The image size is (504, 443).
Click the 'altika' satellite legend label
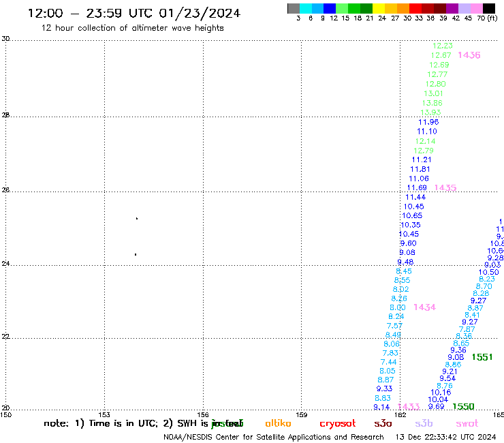(278, 423)
